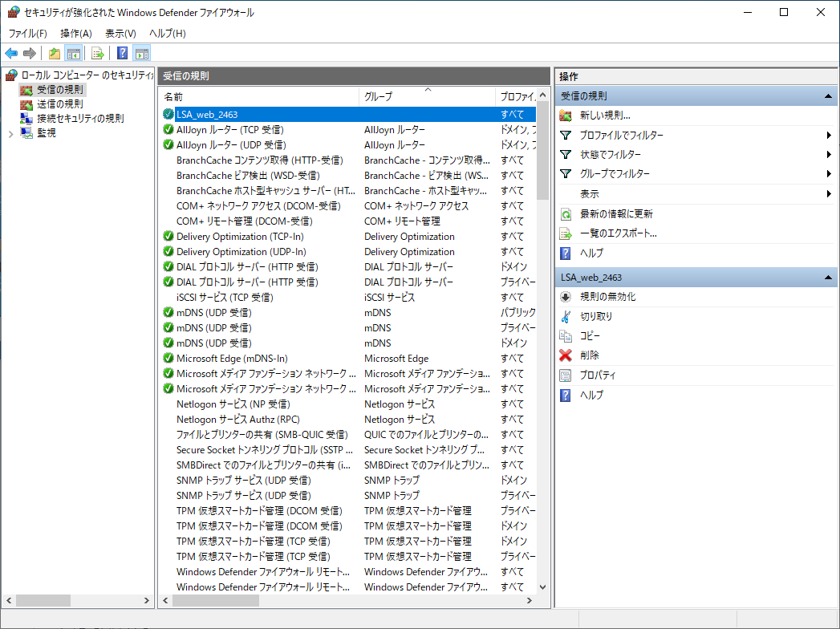Click the Forward arrow toolbar icon

(30, 53)
